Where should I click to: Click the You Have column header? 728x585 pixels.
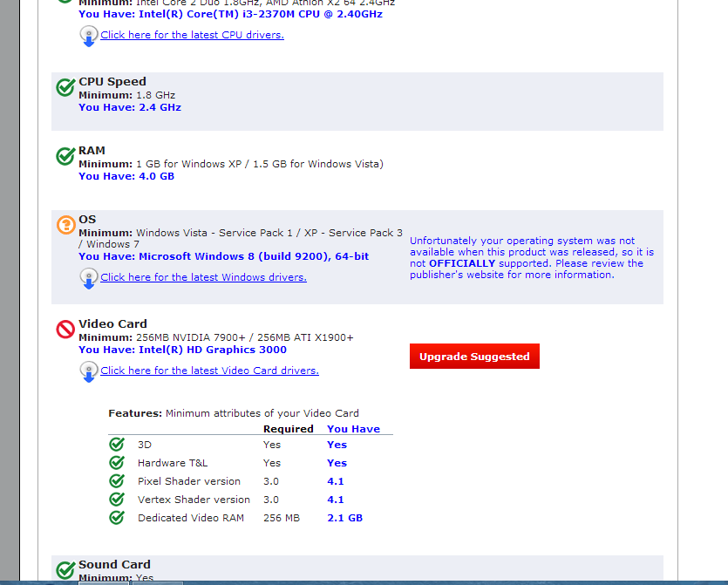[353, 429]
